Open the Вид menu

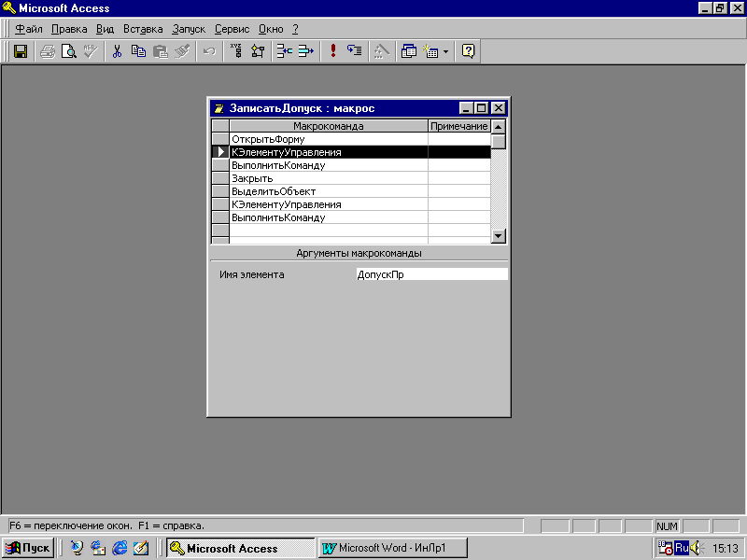click(105, 29)
